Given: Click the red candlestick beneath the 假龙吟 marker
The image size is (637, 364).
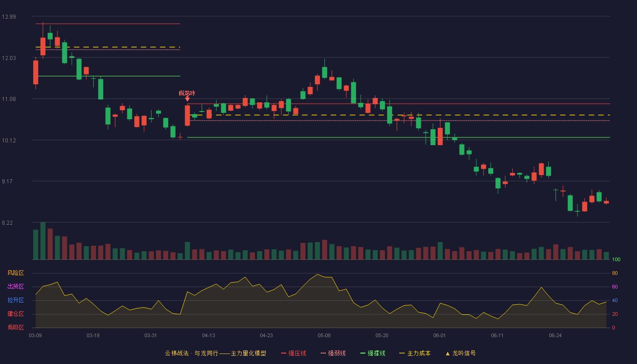Looking at the screenshot, I should point(187,116).
